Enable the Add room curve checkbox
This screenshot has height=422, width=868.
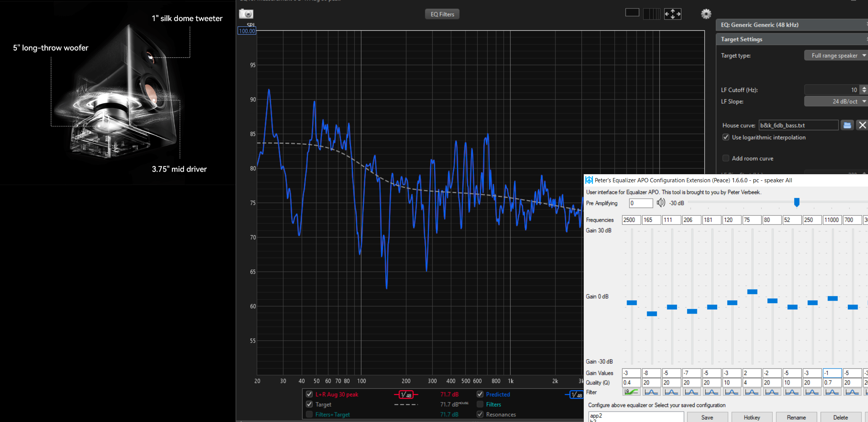point(726,159)
